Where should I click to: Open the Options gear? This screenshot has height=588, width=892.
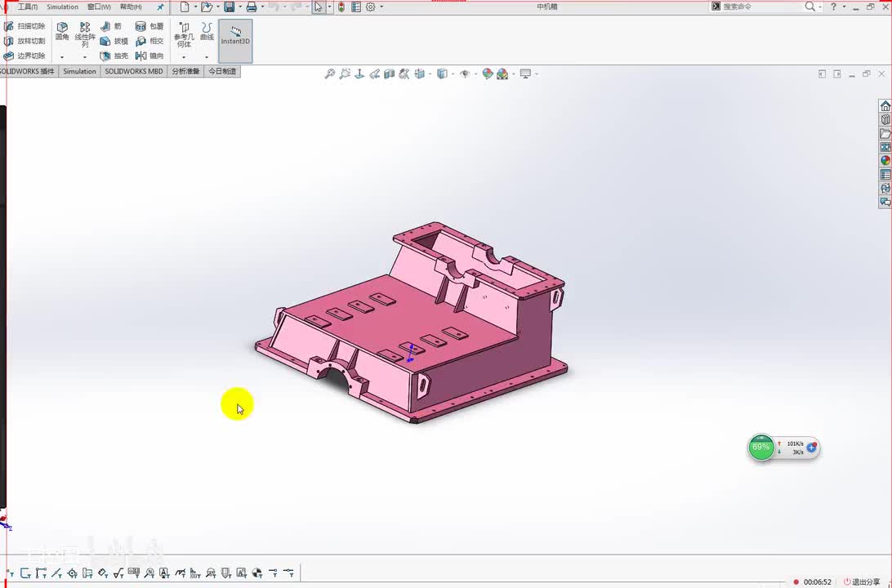(x=370, y=7)
